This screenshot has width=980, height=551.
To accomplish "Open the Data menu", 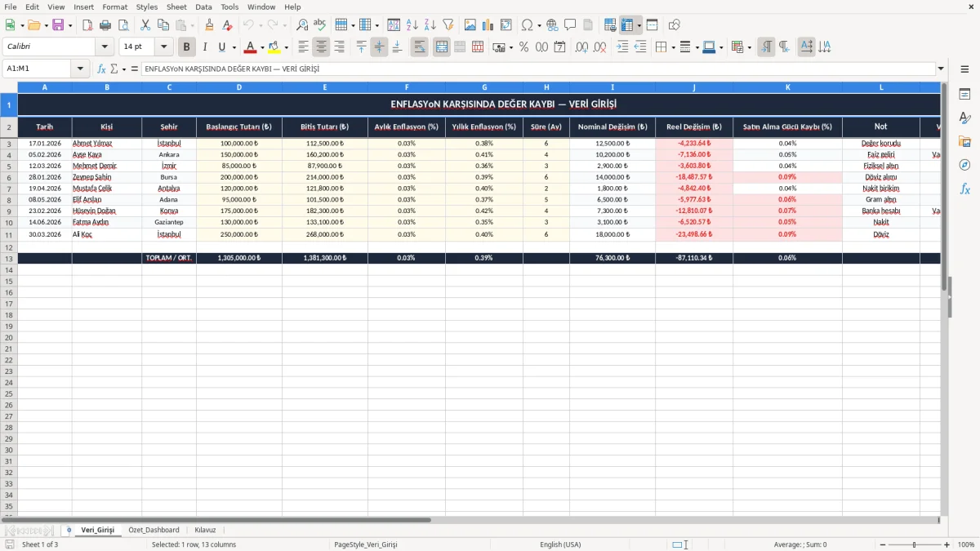I will [203, 7].
